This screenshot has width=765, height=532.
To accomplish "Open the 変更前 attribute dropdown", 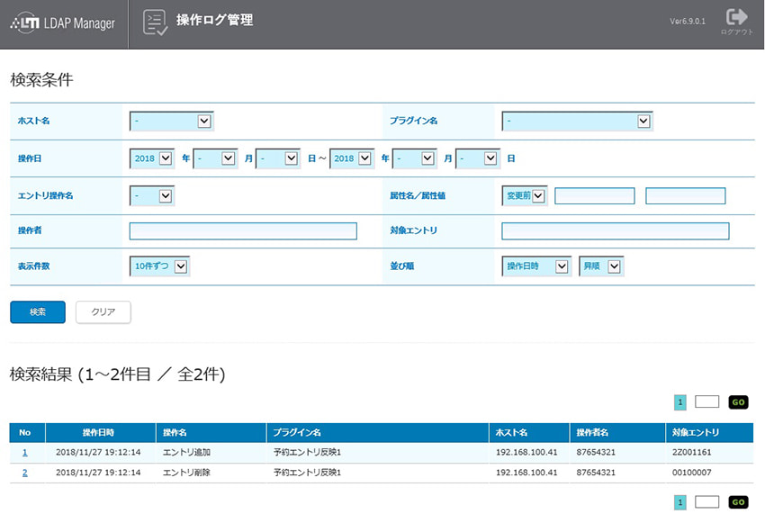I will pyautogui.click(x=525, y=194).
